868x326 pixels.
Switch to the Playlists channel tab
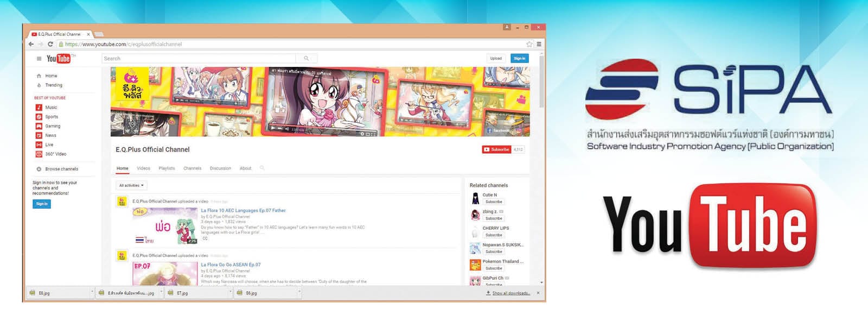pos(167,168)
